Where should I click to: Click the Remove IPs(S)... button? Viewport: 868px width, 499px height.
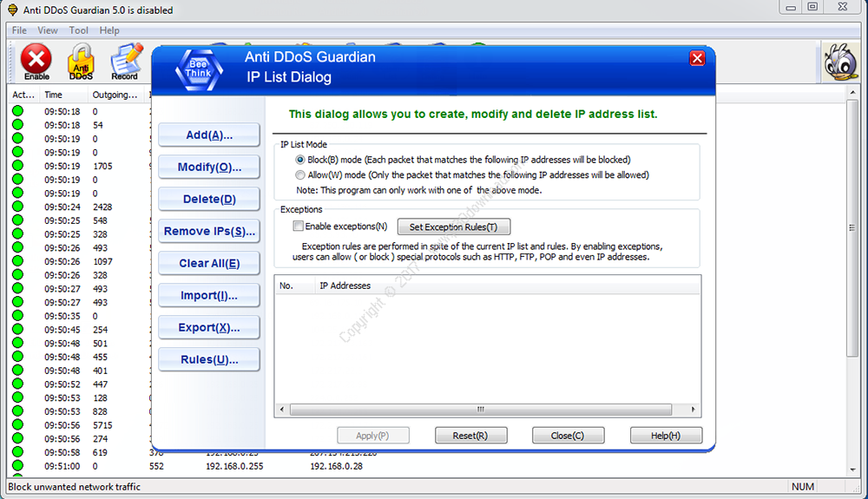point(209,231)
